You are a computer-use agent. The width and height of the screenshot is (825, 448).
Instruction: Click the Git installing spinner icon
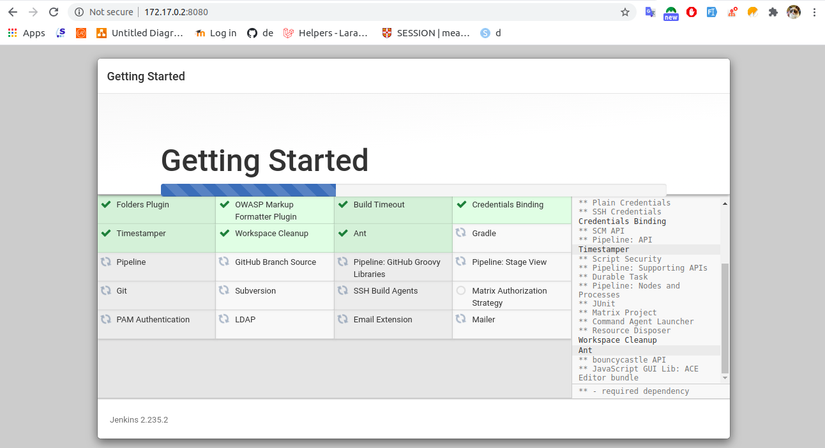coord(106,290)
